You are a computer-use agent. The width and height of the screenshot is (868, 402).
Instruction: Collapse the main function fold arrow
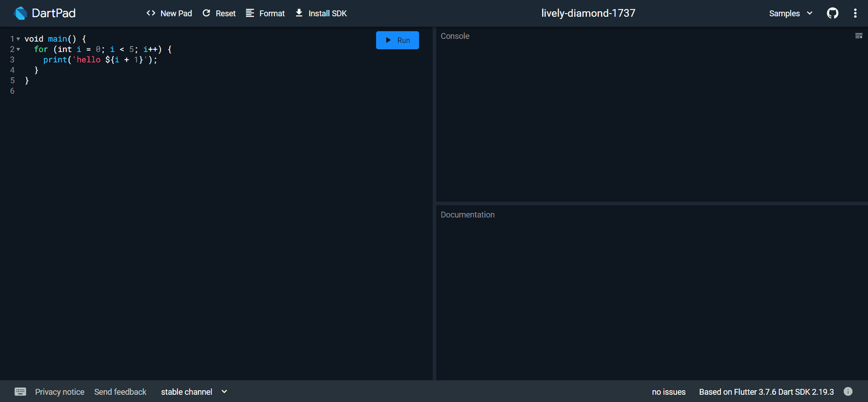18,39
